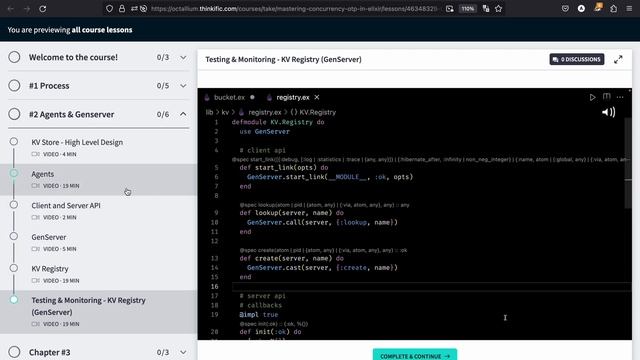This screenshot has height=360, width=640.
Task: Mark KV Store lesson circle
Action: [x=14, y=142]
